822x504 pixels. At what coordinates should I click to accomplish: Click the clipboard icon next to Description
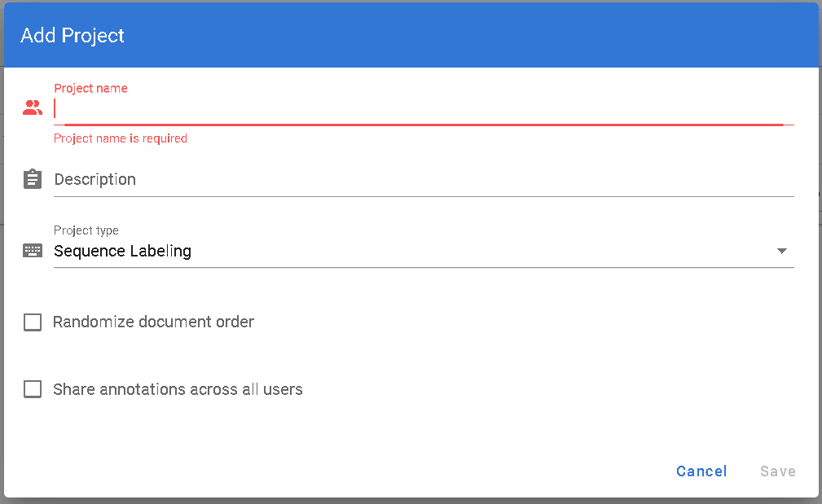tap(33, 179)
